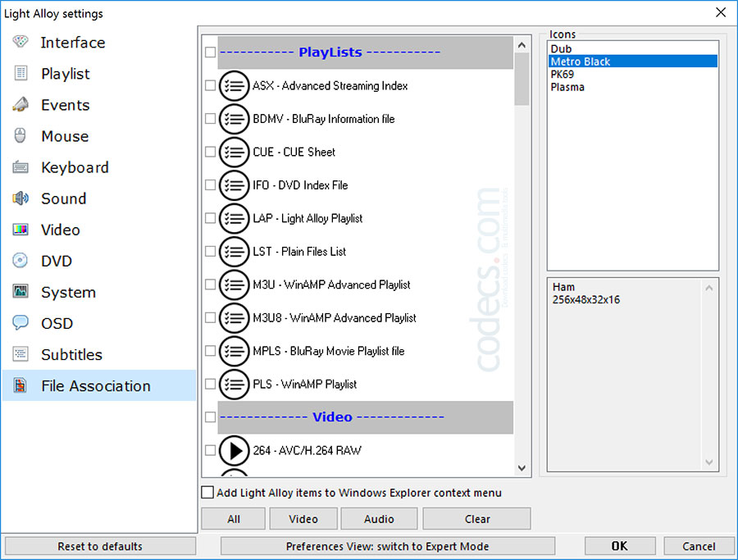Click the OSD speech bubble icon
Viewport: 738px width, 560px height.
[x=20, y=323]
